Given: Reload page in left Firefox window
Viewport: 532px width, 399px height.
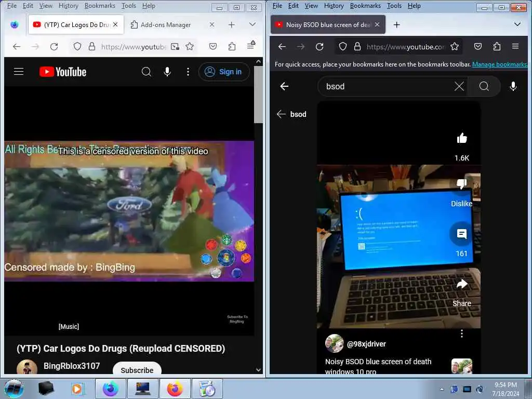Looking at the screenshot, I should point(54,46).
